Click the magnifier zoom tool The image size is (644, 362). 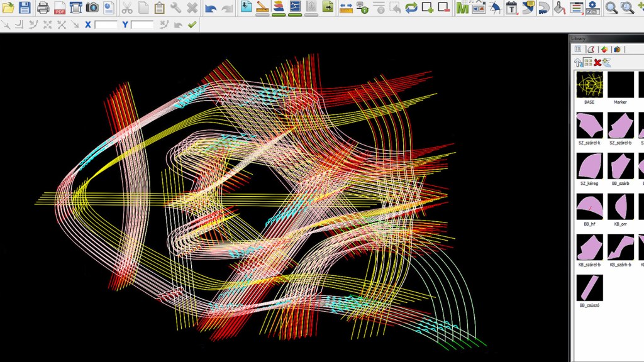tap(611, 8)
